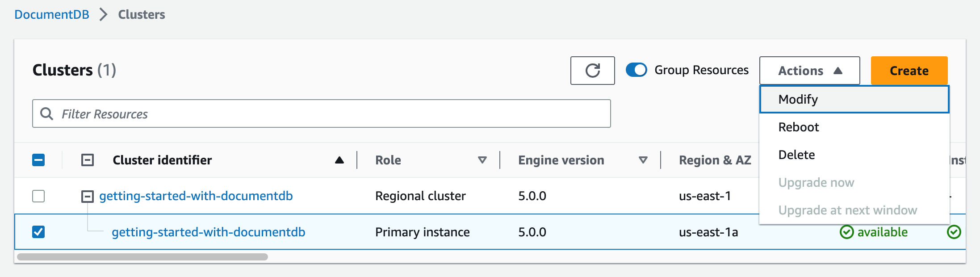
Task: Choose Reboot in the Actions menu
Action: pos(799,127)
